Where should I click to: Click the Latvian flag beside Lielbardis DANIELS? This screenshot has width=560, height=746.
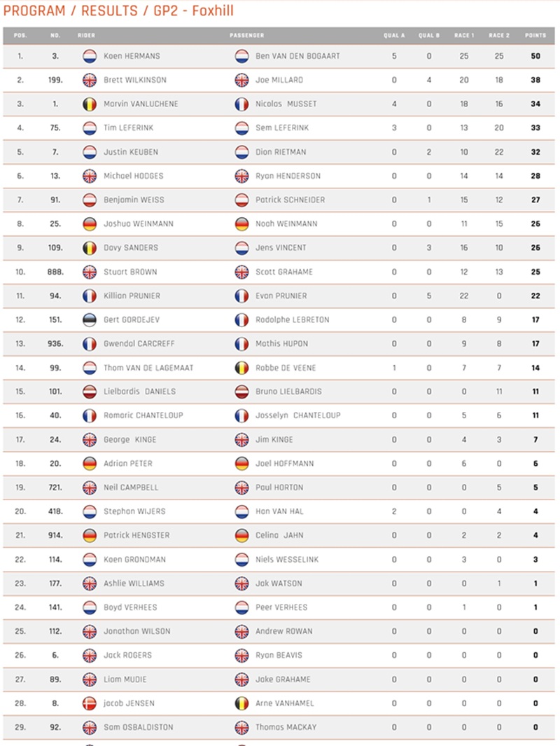[x=90, y=392]
